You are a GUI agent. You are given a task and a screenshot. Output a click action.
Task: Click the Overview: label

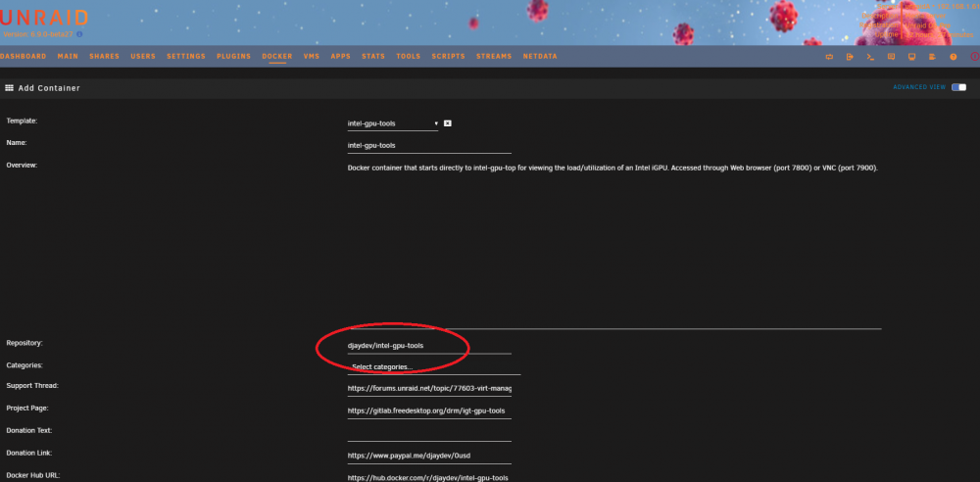click(22, 165)
